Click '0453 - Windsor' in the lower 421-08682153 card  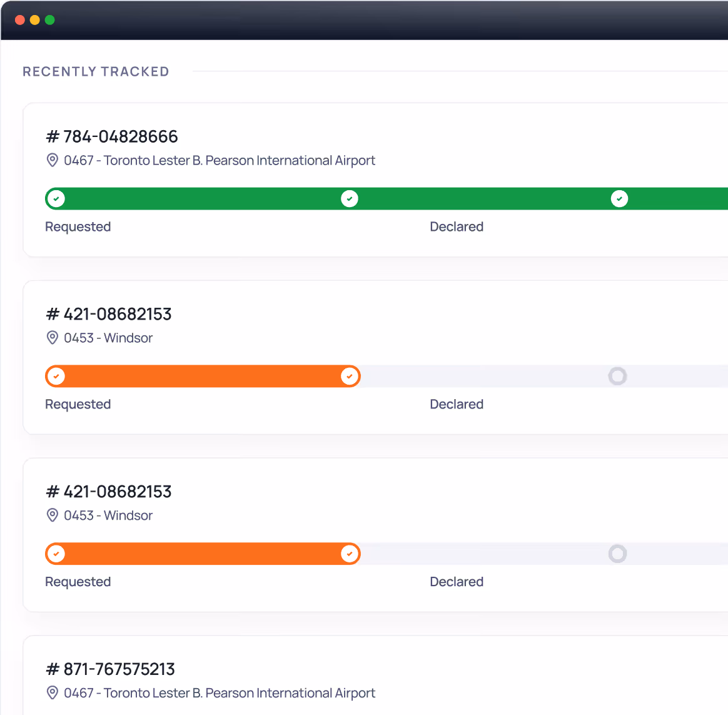[108, 515]
